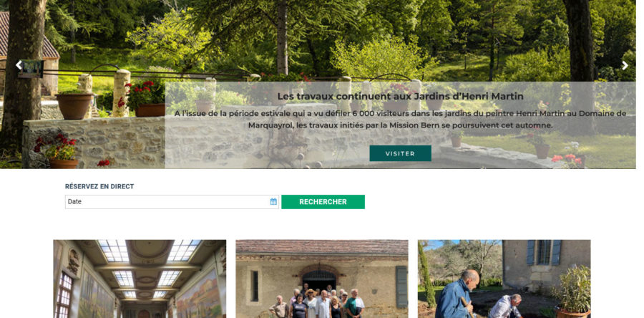This screenshot has width=644, height=318.
Task: Open the thumbnail of men gardening
Action: point(504,279)
